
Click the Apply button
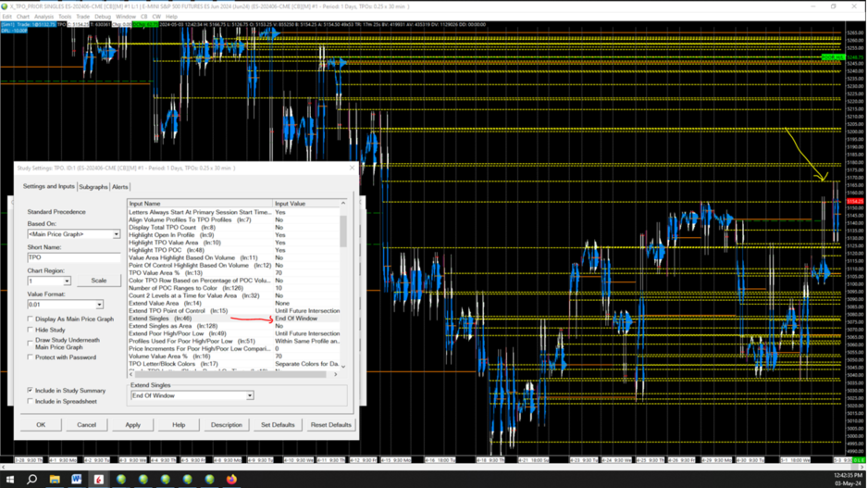click(133, 425)
